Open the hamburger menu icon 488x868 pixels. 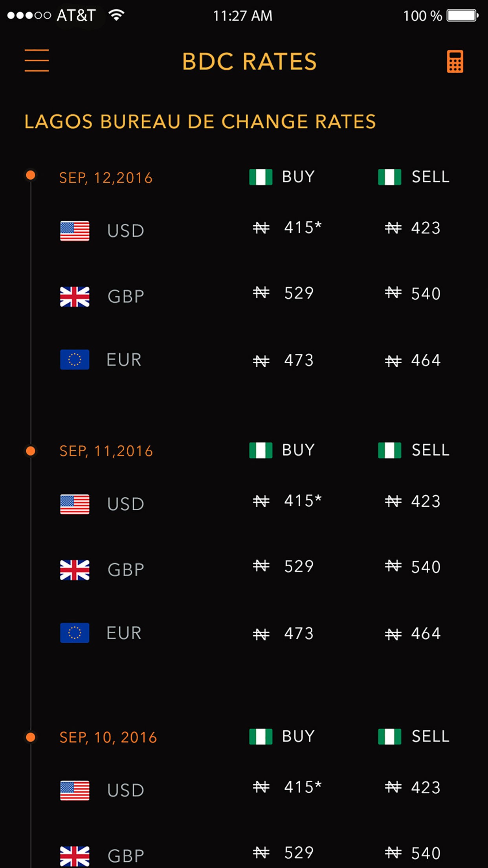(x=37, y=61)
